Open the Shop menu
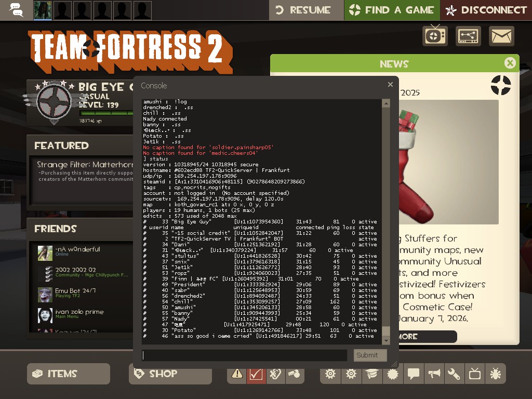 click(170, 374)
